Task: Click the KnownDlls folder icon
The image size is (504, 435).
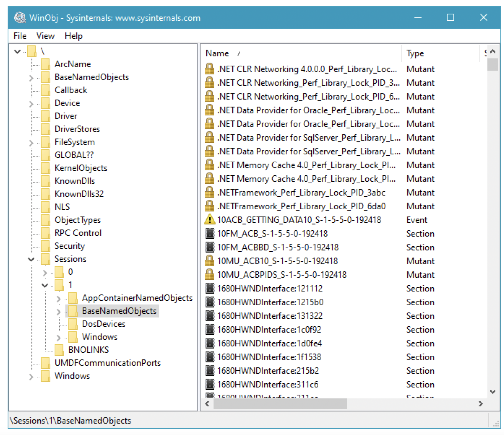Action: click(x=46, y=181)
